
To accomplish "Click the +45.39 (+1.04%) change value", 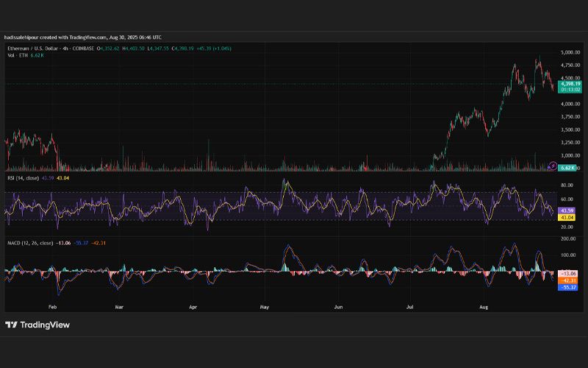I will click(x=214, y=49).
